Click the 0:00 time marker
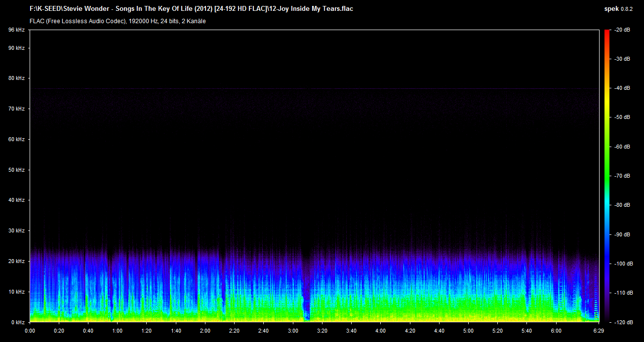 point(30,331)
